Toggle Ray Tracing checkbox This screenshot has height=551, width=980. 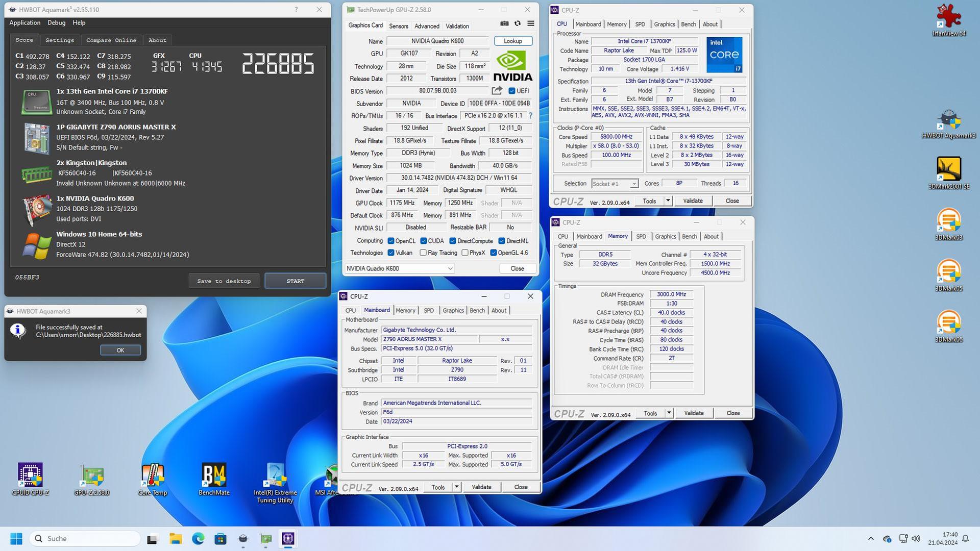[423, 253]
